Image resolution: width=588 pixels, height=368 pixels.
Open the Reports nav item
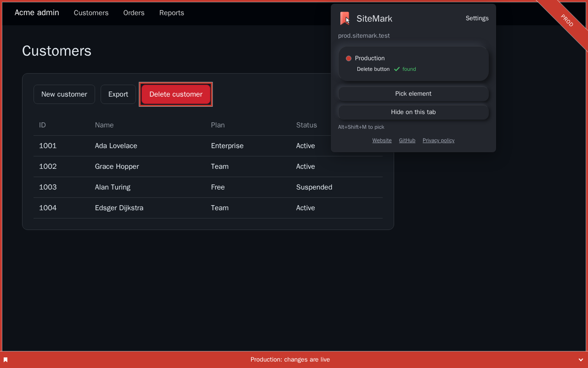pos(172,13)
